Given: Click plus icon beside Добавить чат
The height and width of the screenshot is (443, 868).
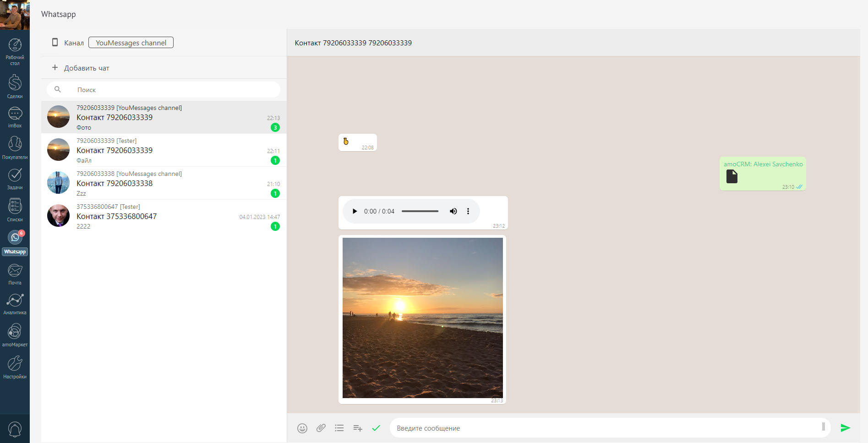Looking at the screenshot, I should coord(55,67).
